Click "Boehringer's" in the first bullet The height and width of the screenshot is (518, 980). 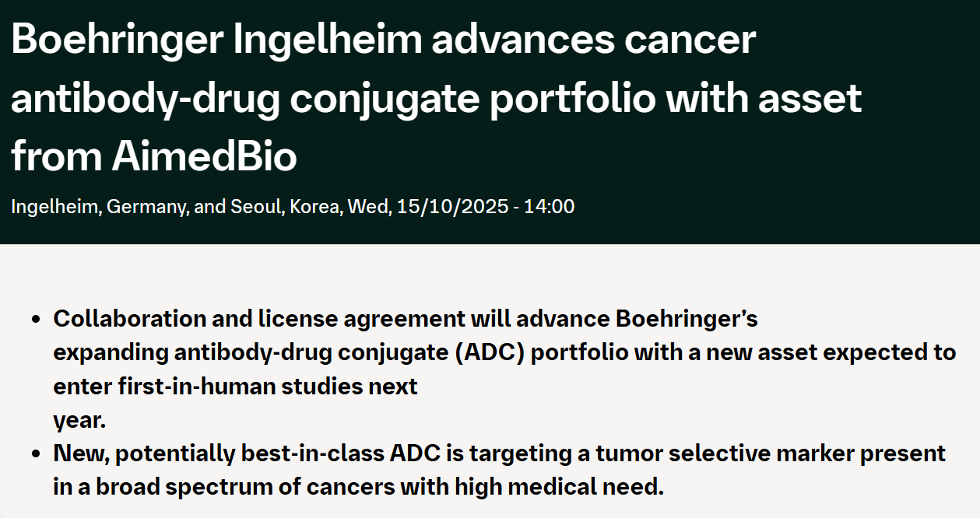pos(687,319)
